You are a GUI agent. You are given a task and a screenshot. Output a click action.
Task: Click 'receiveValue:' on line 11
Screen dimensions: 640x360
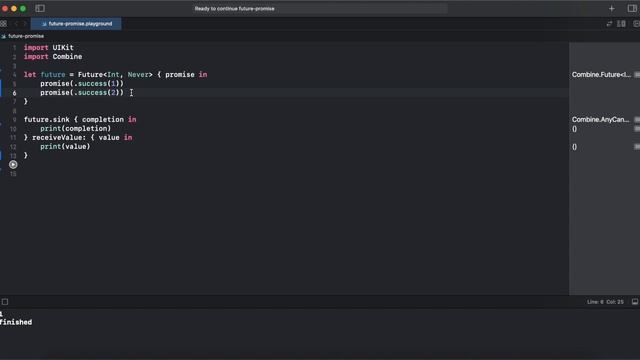tap(59, 138)
